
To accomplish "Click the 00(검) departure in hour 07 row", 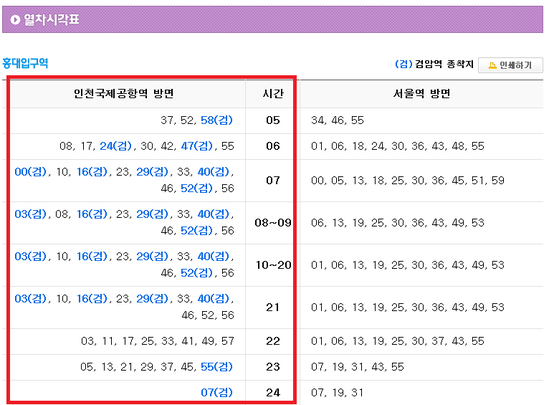I will [31, 172].
